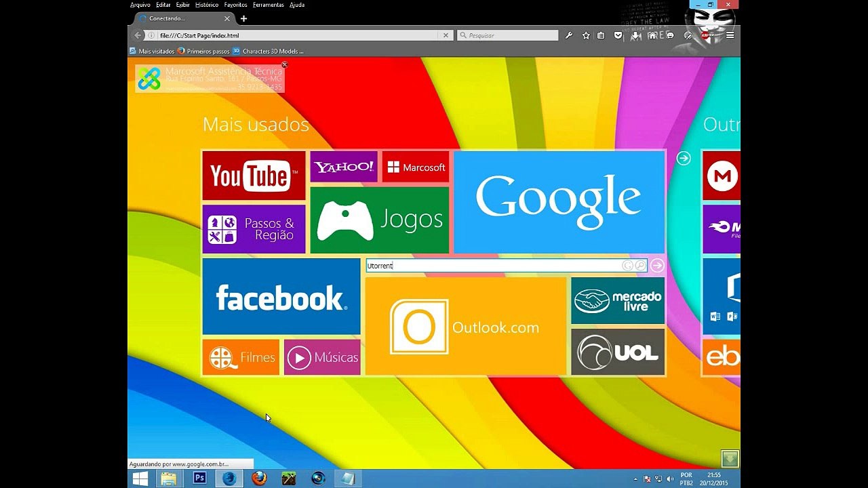This screenshot has width=868, height=488.
Task: Click the browser back button
Action: 138,35
